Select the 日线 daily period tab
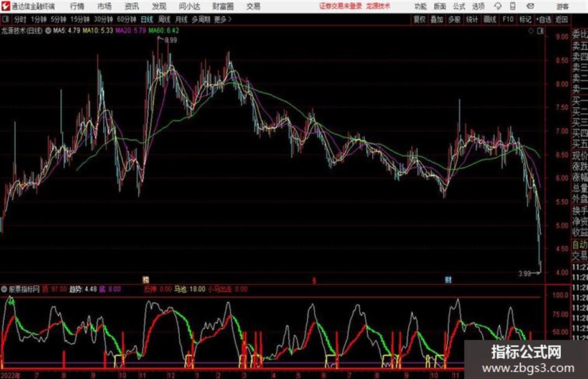Image resolution: width=588 pixels, height=379 pixels. [x=147, y=19]
